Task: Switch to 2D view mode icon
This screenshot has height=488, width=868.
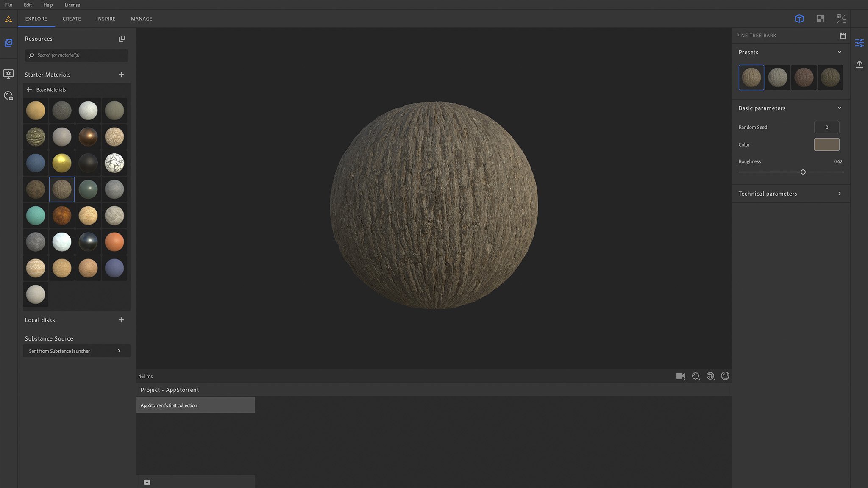Action: point(820,19)
